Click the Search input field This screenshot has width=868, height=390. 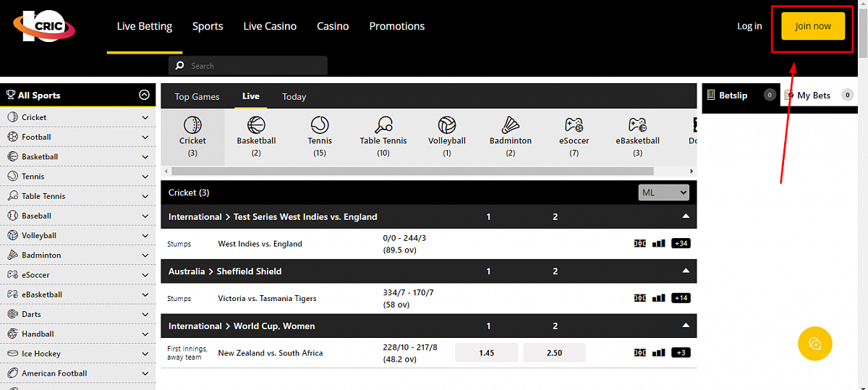pos(253,66)
